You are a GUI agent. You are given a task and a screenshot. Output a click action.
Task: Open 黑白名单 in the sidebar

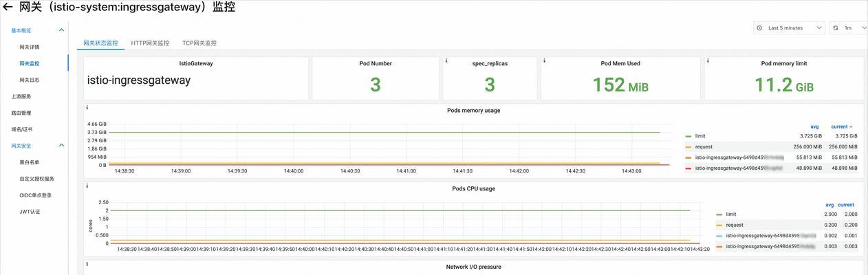tap(30, 162)
